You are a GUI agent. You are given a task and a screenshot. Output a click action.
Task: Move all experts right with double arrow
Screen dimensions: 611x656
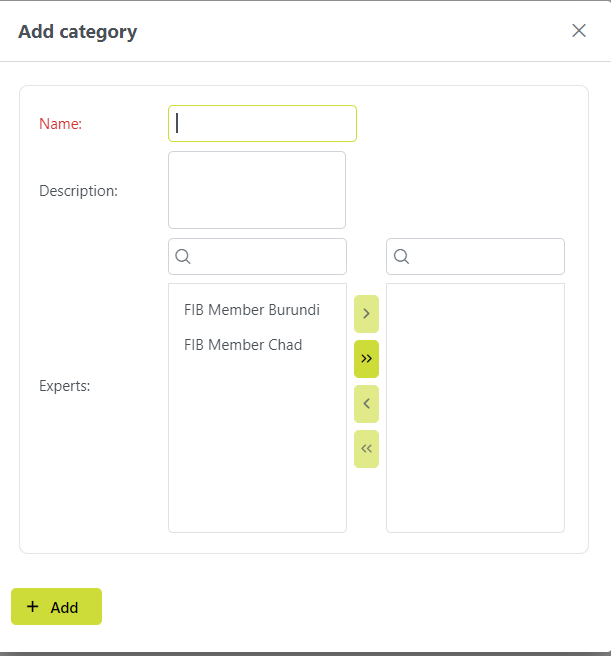(x=366, y=359)
